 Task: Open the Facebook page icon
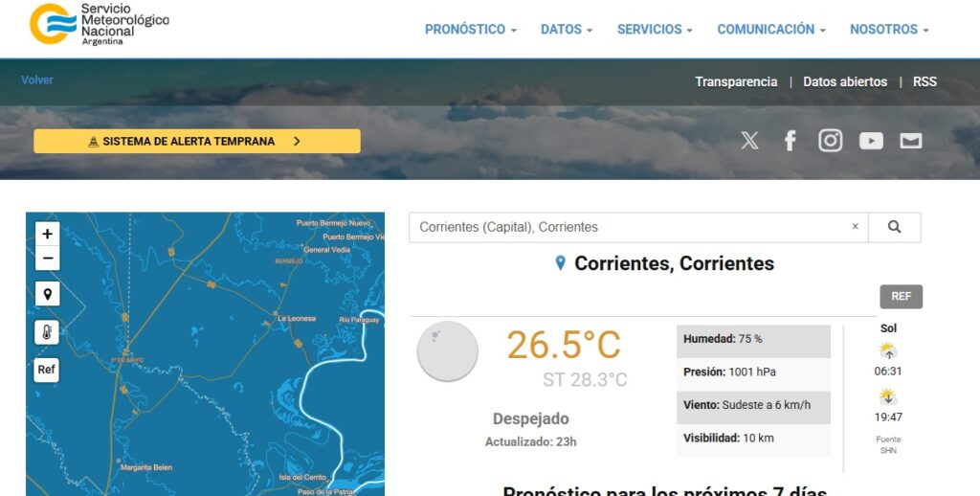(x=790, y=141)
